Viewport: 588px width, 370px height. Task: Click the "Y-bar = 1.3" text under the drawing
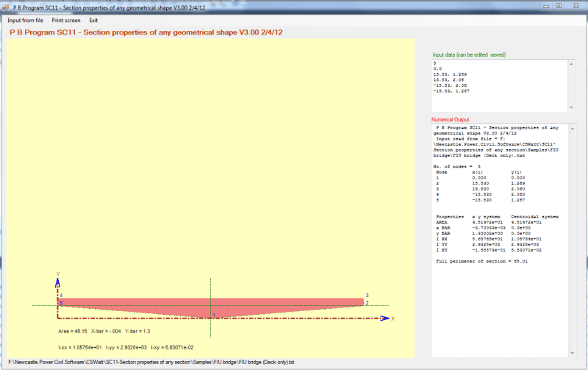pyautogui.click(x=137, y=331)
